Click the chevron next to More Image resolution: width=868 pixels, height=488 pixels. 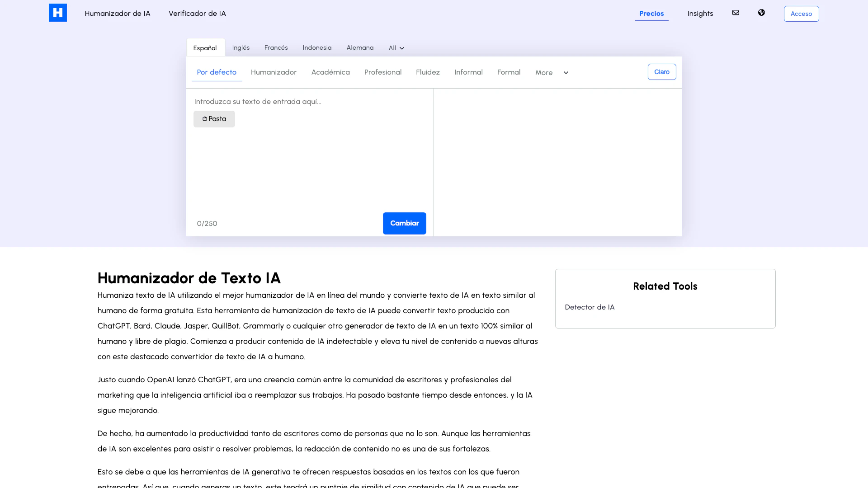566,73
